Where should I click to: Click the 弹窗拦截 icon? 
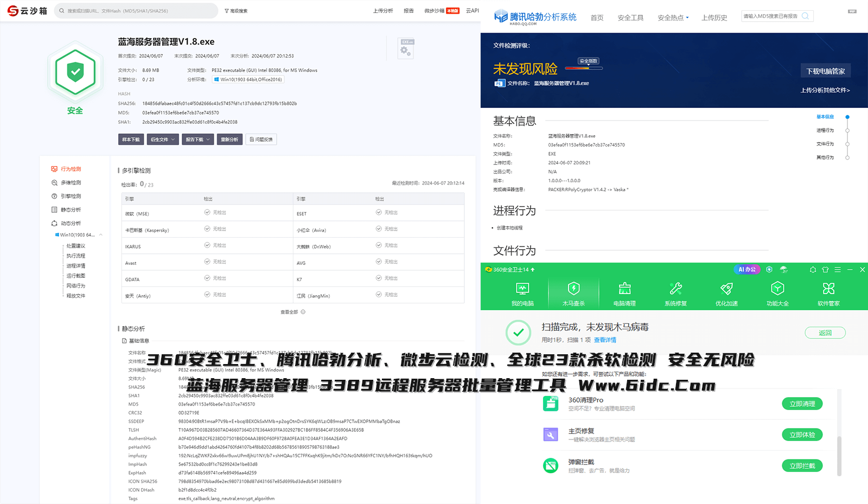click(x=551, y=465)
